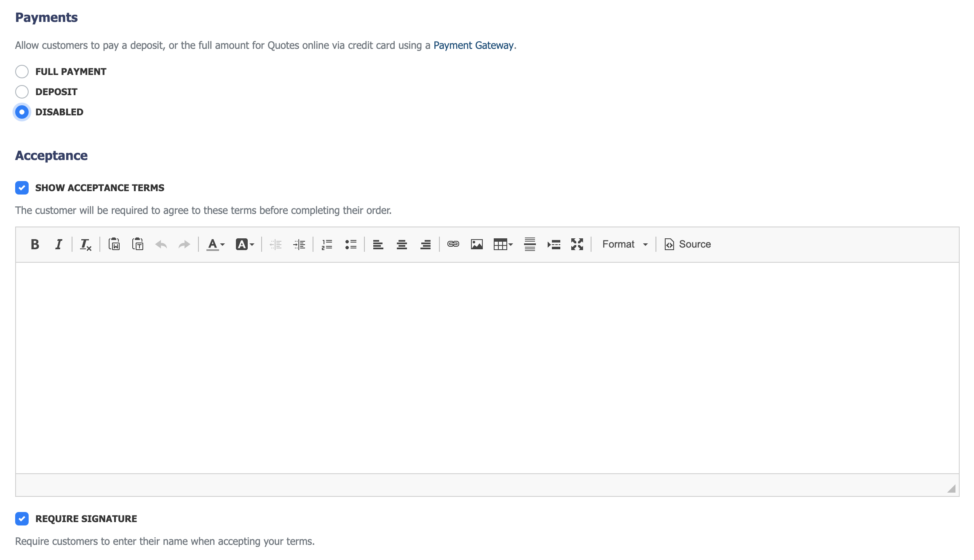Click the Payments heading

click(46, 18)
